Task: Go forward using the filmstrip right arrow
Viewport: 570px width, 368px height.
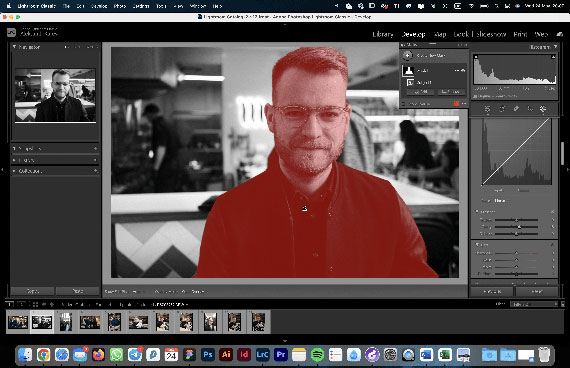Action: coord(52,304)
